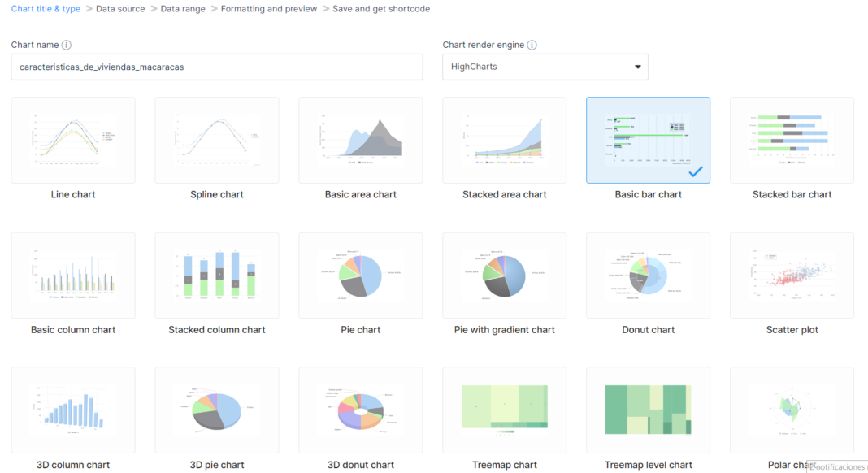Open the Chart name info tooltip
868x473 pixels.
tap(67, 45)
